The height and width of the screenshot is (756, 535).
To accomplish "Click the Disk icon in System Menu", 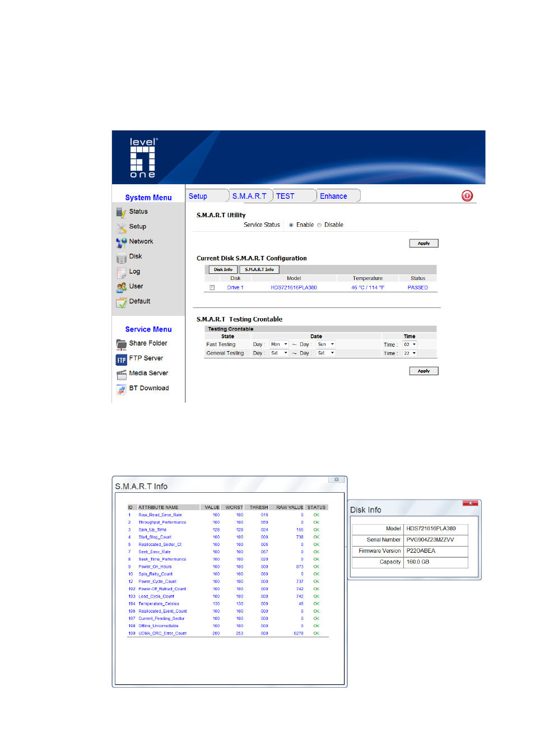I will pos(121,258).
